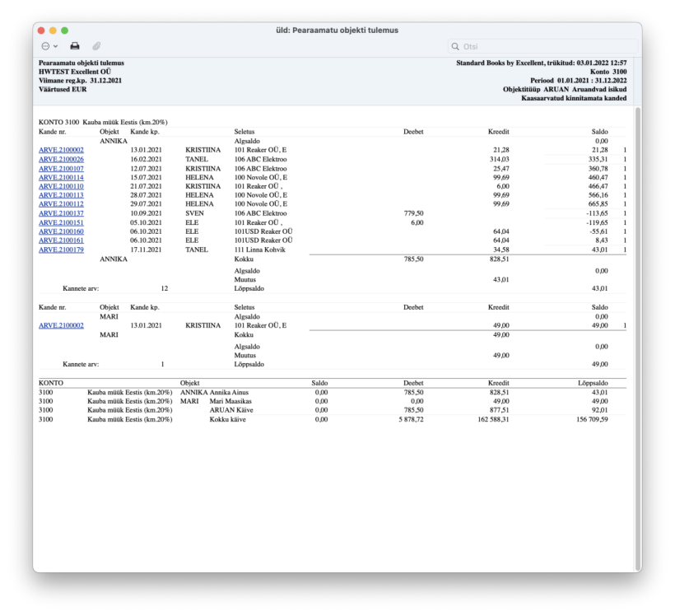Open ARVE.2100002 link in ANNIKA section
Screen dimensions: 675x616
tap(61, 150)
